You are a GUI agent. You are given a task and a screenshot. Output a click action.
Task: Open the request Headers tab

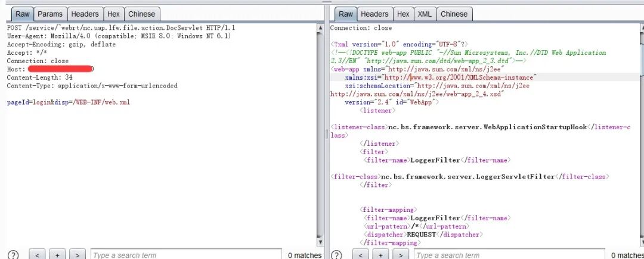[85, 14]
